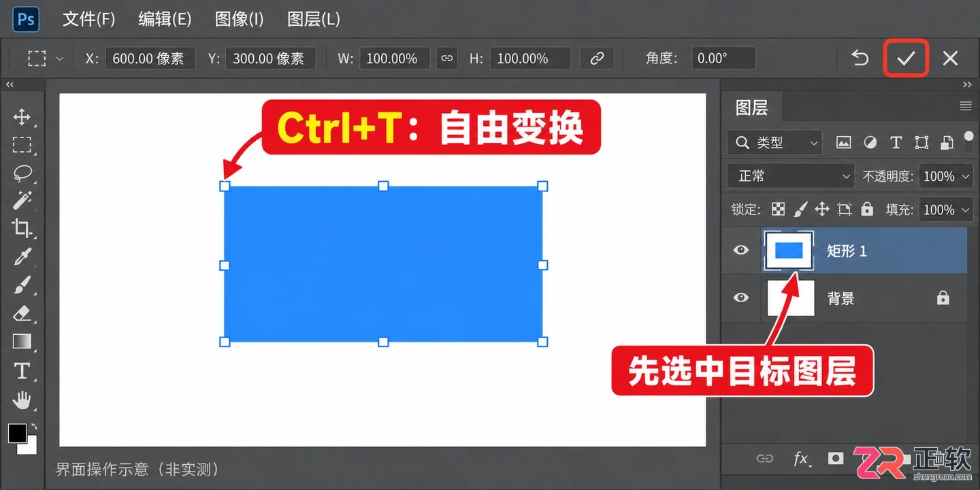Open the marquee tool preset dropdown arrow
The image size is (980, 490).
click(59, 59)
